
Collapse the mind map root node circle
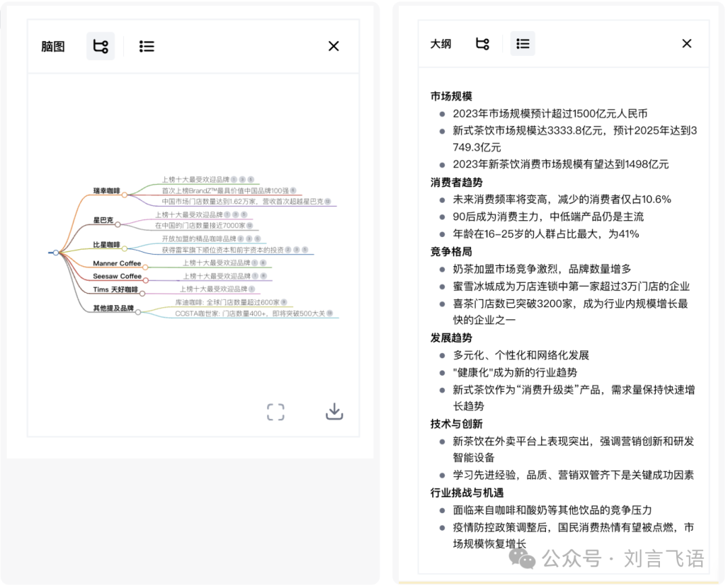(x=56, y=253)
